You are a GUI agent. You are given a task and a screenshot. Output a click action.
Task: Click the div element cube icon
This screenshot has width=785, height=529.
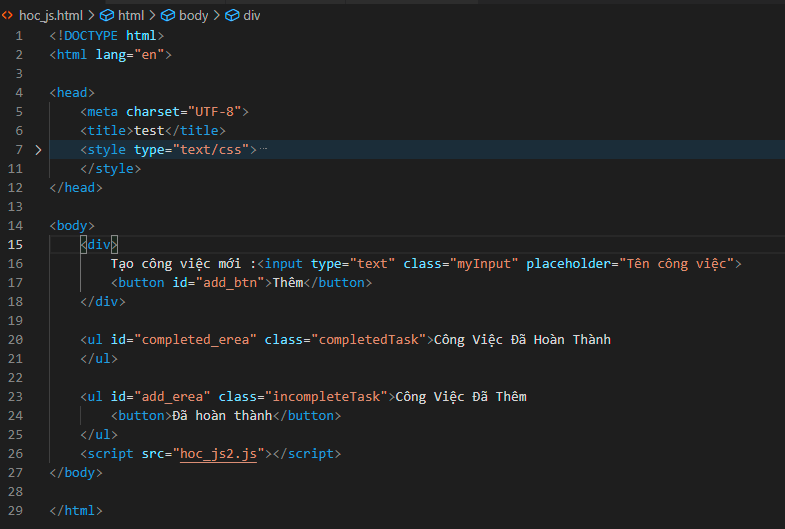(x=232, y=16)
